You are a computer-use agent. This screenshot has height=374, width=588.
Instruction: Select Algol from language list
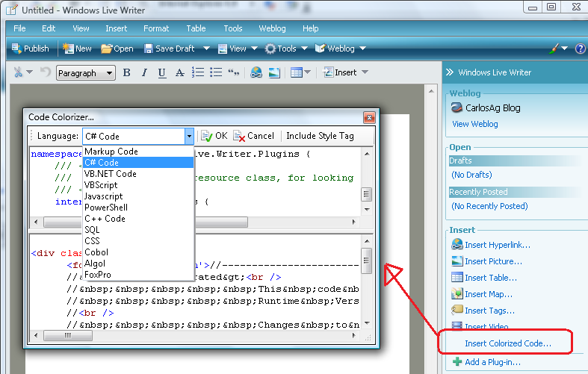[x=138, y=264]
